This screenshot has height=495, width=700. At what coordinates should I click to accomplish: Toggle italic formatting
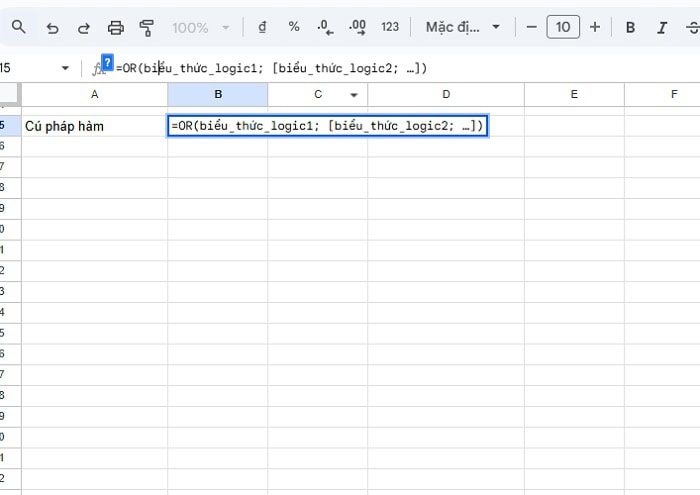(661, 27)
